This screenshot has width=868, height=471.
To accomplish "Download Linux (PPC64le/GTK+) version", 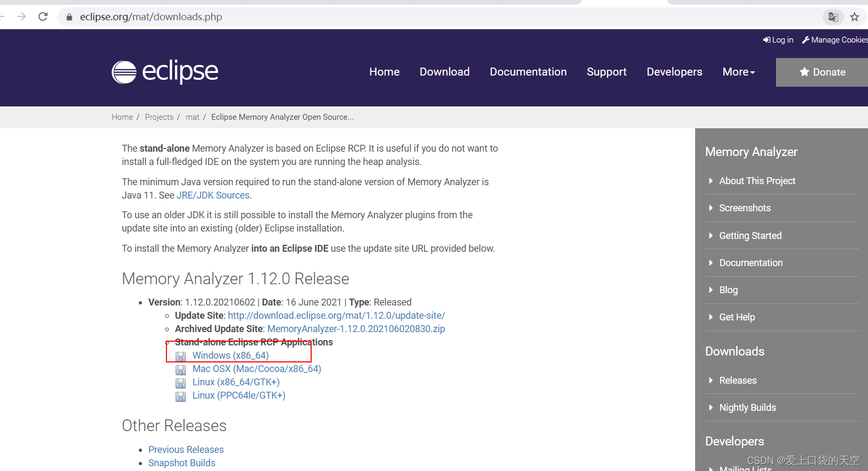I will pyautogui.click(x=239, y=395).
